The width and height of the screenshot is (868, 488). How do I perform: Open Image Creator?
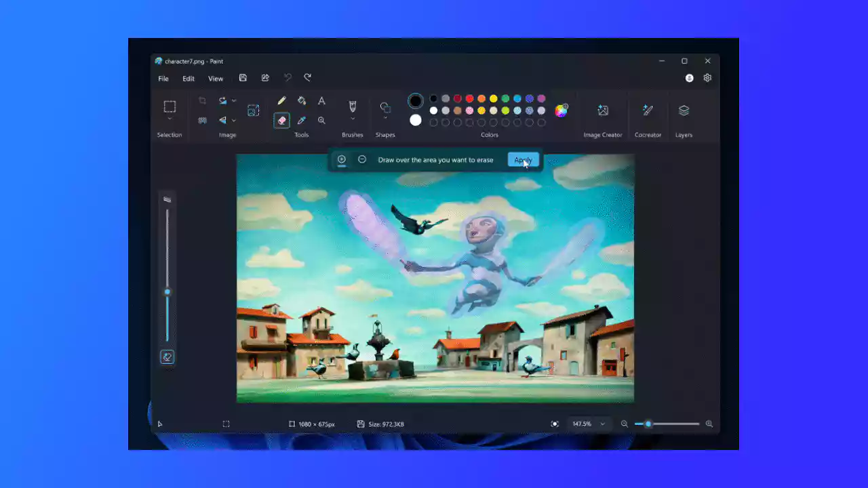pyautogui.click(x=603, y=110)
